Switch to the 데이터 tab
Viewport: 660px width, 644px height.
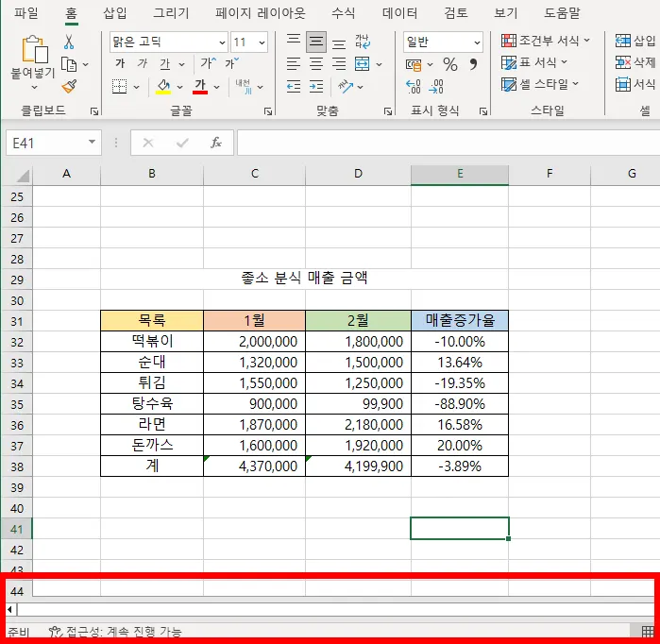(399, 13)
